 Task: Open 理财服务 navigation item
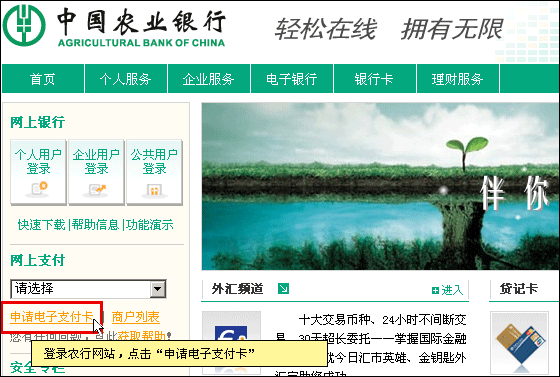458,79
